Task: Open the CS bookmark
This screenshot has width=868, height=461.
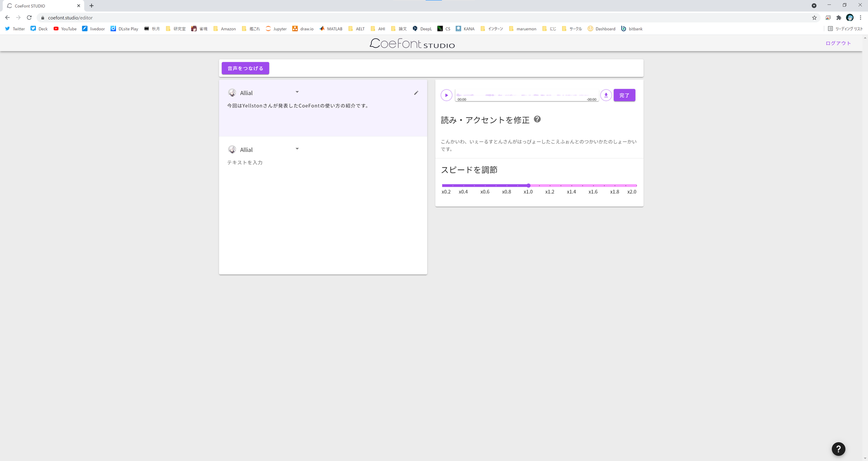Action: pos(443,29)
